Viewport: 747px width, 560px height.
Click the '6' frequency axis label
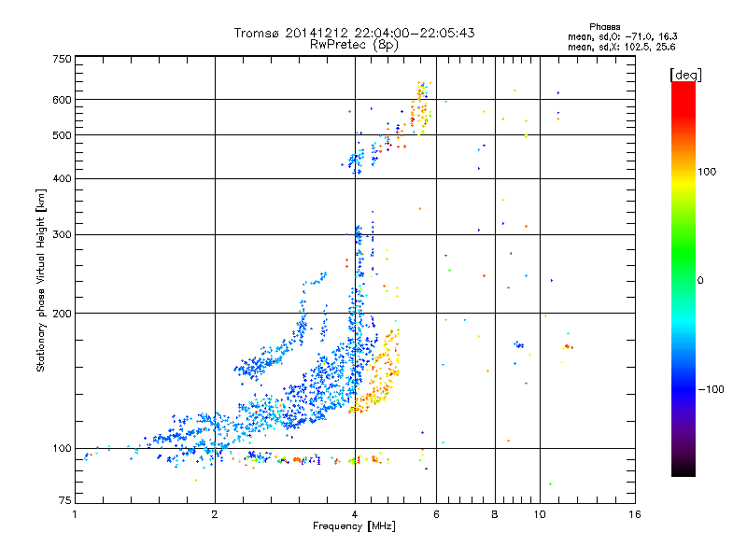tap(436, 515)
